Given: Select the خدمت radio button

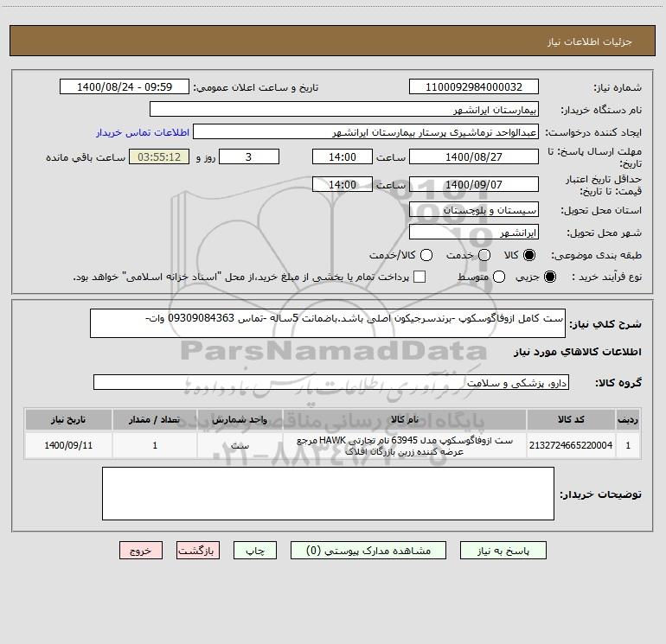Looking at the screenshot, I should pyautogui.click(x=484, y=255).
